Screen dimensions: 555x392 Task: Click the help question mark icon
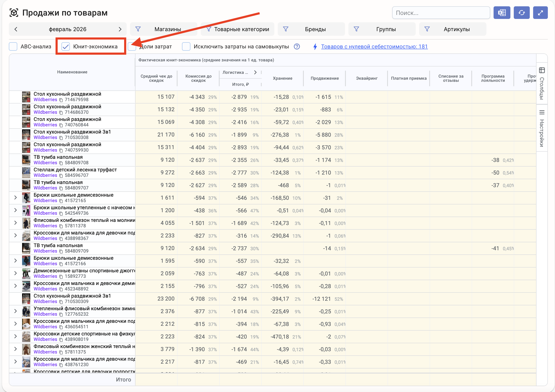[297, 46]
